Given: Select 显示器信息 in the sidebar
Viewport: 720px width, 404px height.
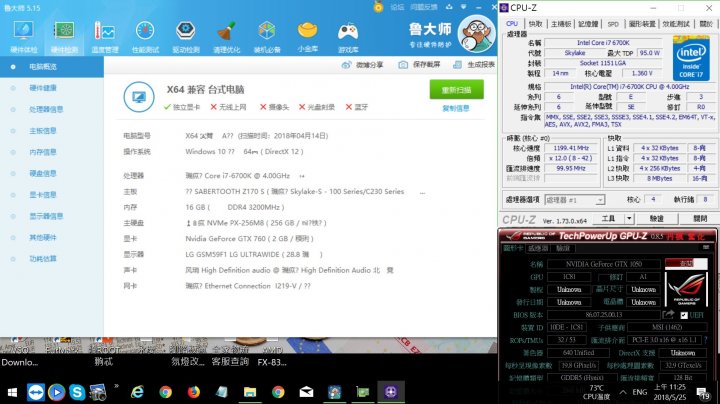Looking at the screenshot, I should (x=52, y=216).
